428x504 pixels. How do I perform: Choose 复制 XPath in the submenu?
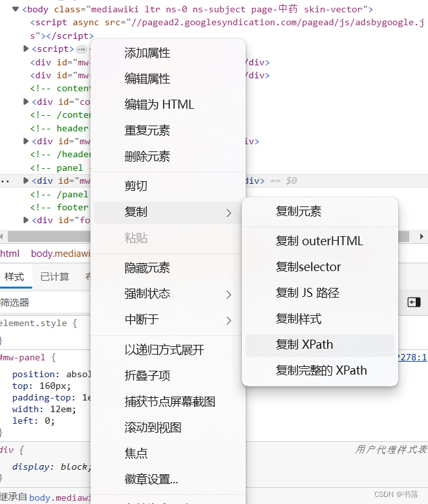click(x=320, y=345)
